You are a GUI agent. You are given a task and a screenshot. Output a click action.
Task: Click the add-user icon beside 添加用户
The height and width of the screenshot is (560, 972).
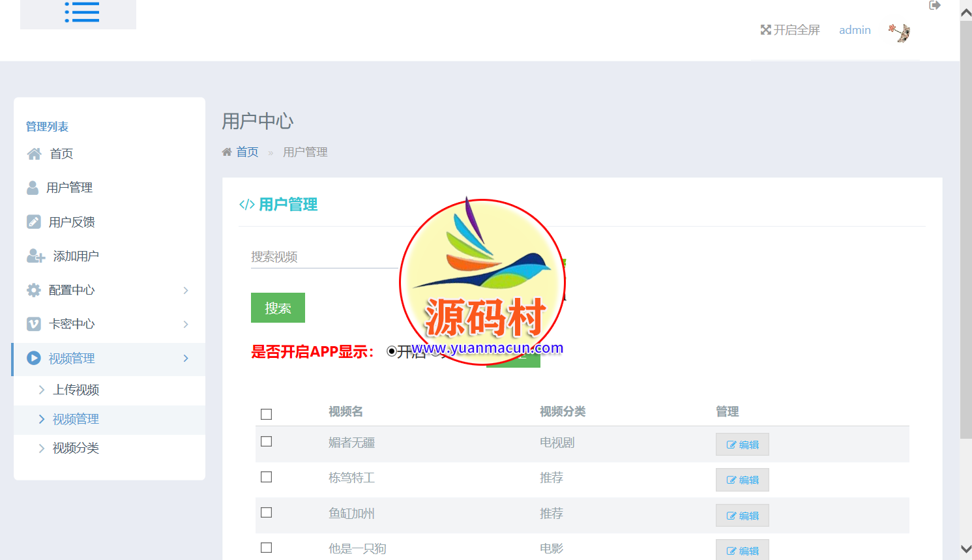(35, 256)
